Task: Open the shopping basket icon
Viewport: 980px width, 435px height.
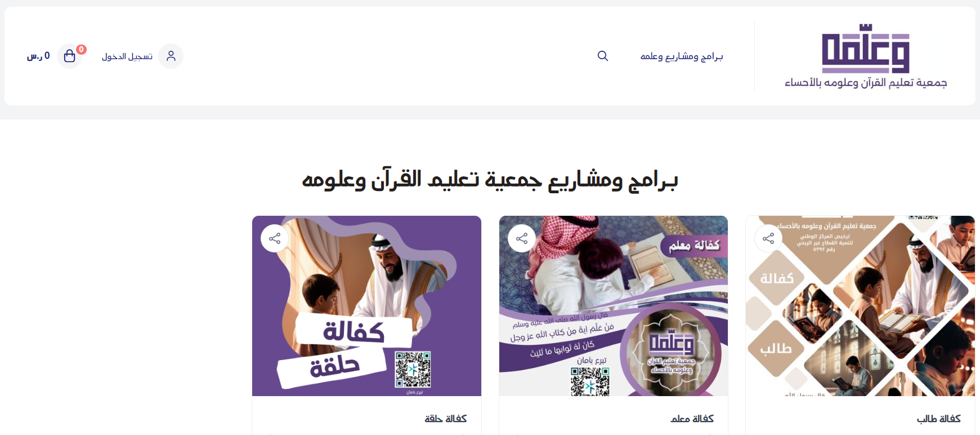Action: tap(70, 56)
